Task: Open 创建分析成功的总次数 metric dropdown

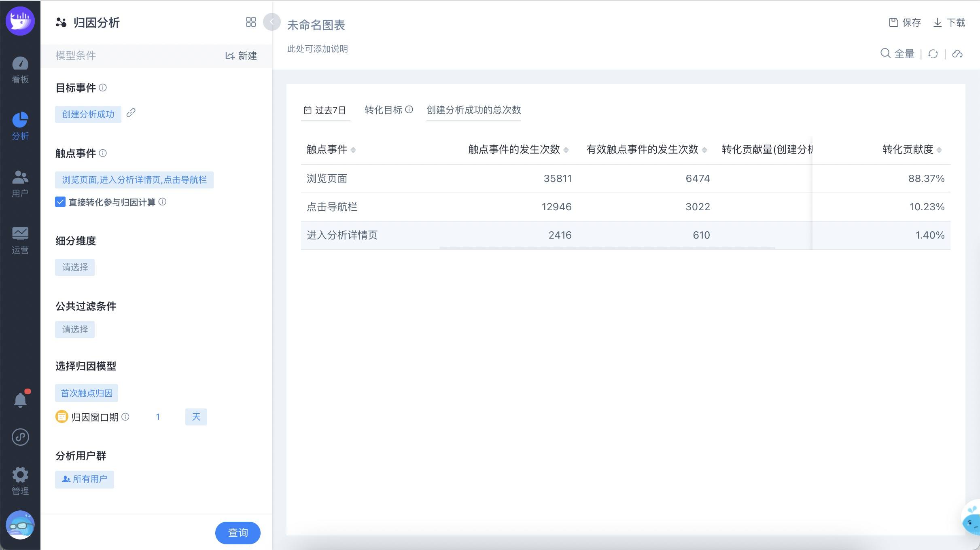Action: click(474, 110)
